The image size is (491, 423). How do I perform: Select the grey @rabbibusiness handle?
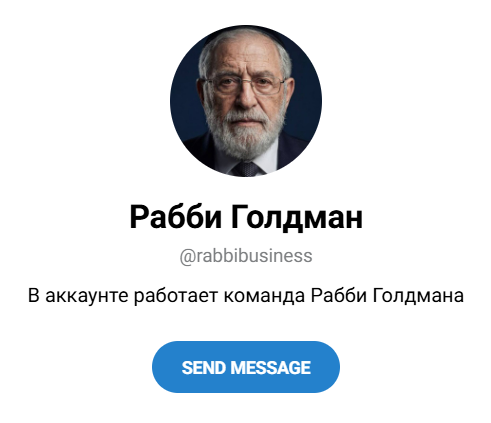pyautogui.click(x=246, y=256)
